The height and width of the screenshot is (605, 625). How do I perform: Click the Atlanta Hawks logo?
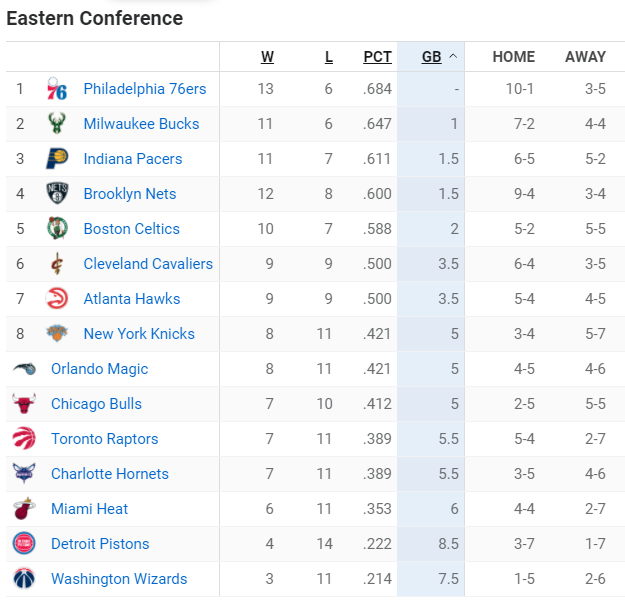pos(57,299)
